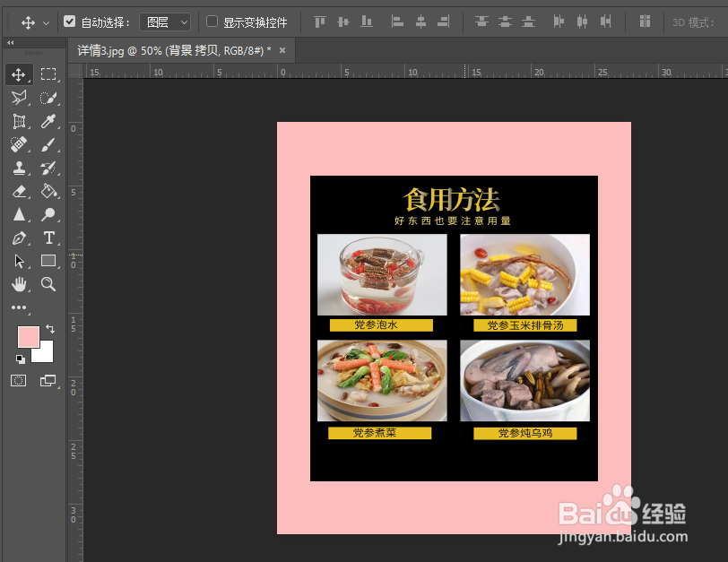Open the white background color swatch
Image resolution: width=728 pixels, height=562 pixels.
point(47,355)
